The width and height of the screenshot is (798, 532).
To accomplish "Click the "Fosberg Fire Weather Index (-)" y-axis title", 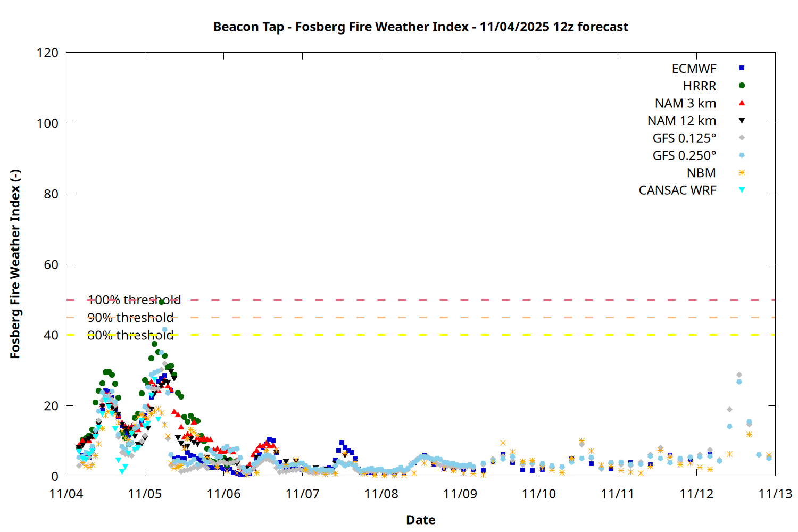I will coord(15,264).
